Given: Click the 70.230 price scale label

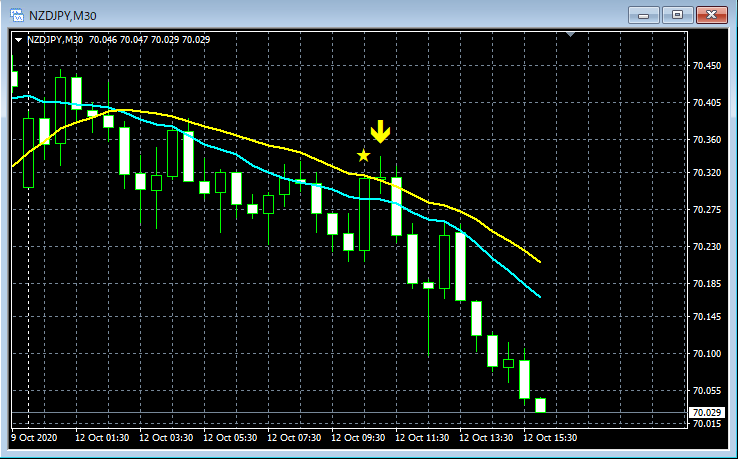Looking at the screenshot, I should tap(707, 247).
